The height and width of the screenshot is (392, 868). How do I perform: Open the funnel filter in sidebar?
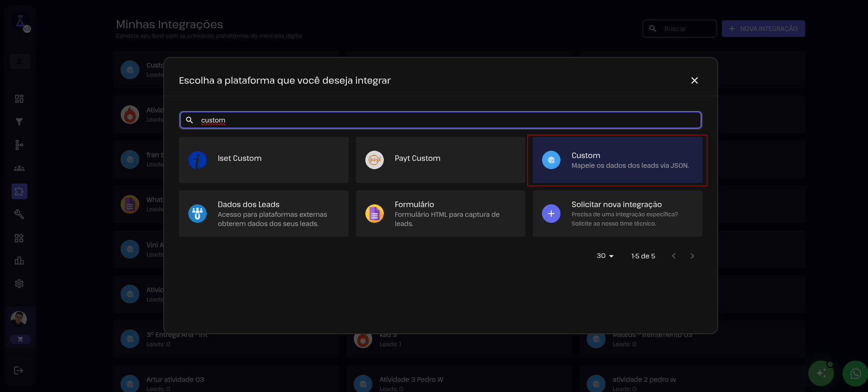click(x=19, y=122)
